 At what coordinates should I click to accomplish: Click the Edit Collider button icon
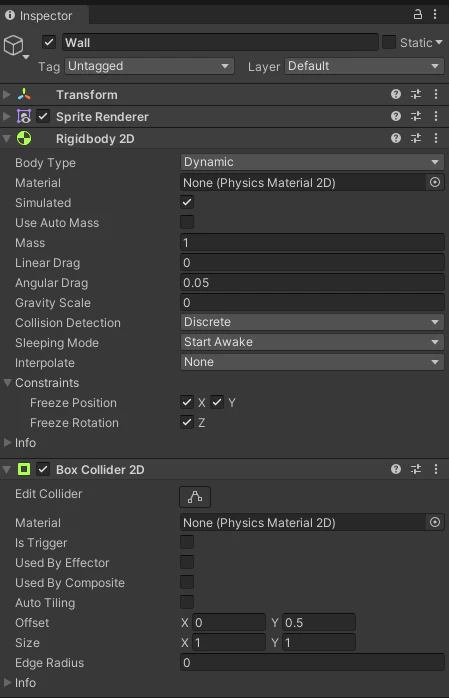[195, 497]
